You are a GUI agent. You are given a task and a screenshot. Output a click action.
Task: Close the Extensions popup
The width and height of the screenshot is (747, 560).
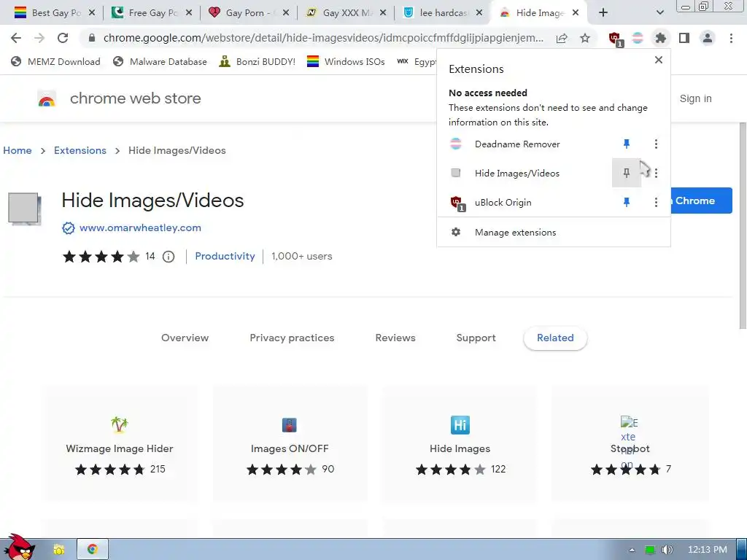659,60
